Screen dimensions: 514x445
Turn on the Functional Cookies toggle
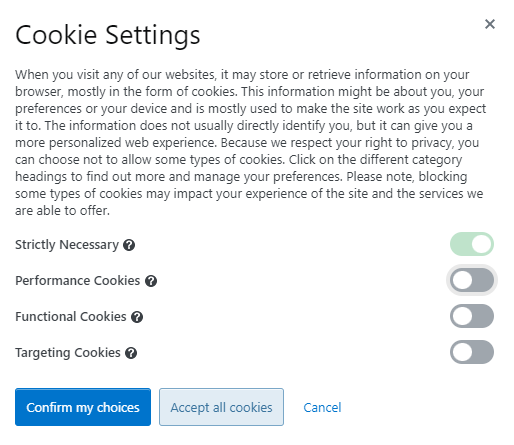[472, 316]
